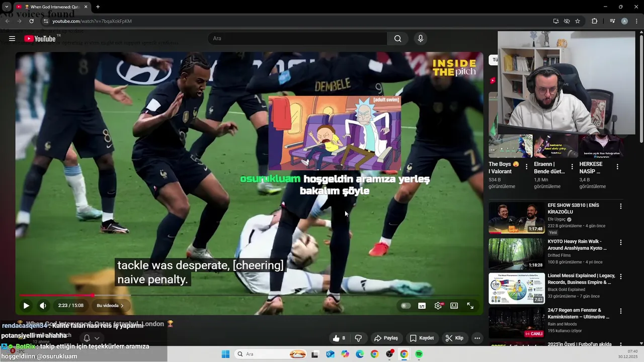Open Lionel Messi Explained video thumbnail
644x362 pixels.
(x=516, y=289)
